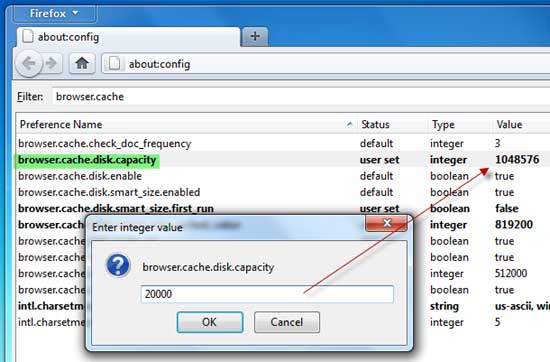Sort by the Type column header
The width and height of the screenshot is (550, 362).
(459, 125)
